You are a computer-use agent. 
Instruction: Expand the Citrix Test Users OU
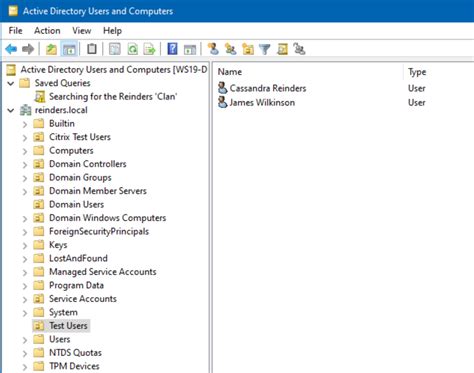[x=25, y=137]
